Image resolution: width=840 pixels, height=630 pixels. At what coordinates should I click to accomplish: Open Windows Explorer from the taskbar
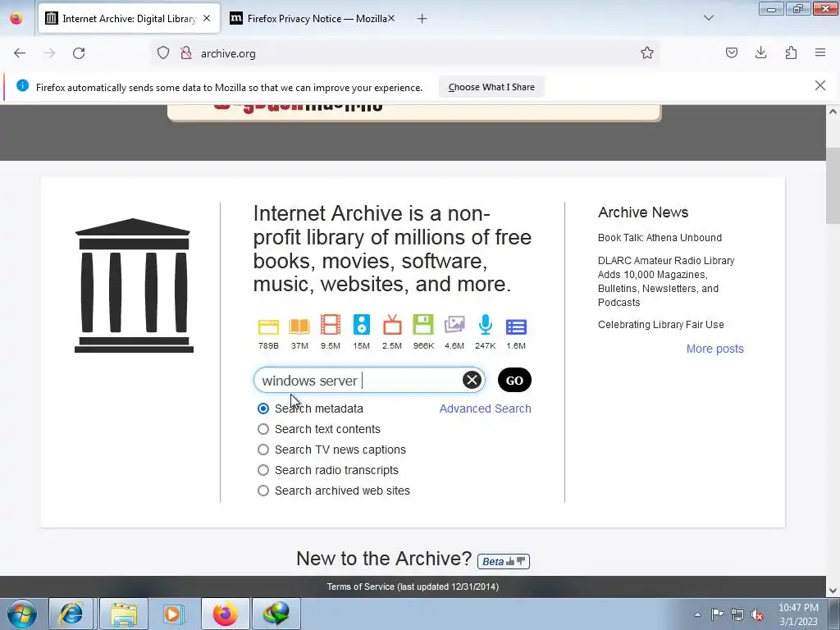click(124, 614)
